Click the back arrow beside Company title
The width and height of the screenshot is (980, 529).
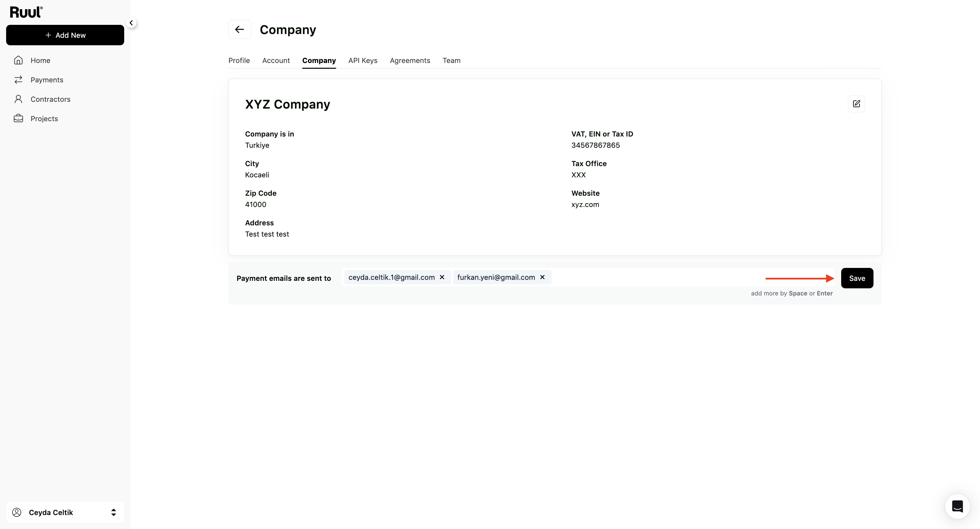pos(240,29)
